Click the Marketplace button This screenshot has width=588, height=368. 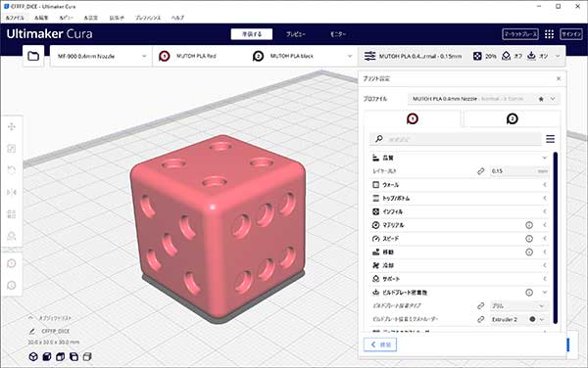tap(520, 34)
